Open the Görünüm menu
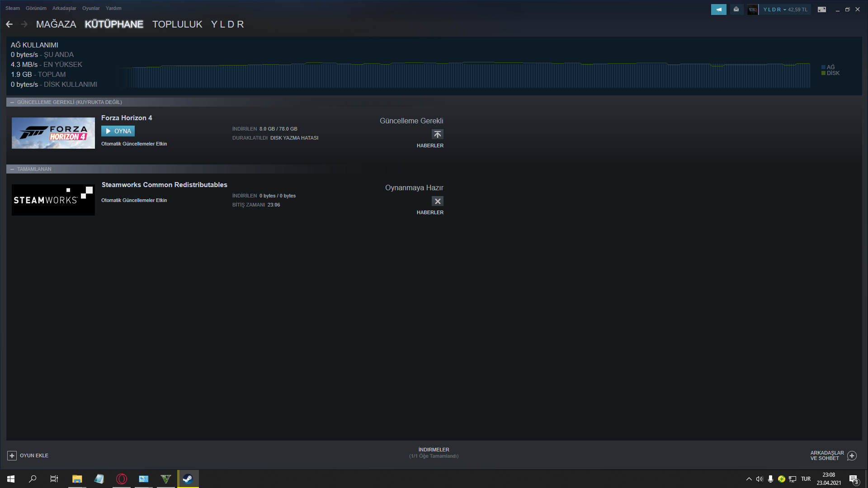 pyautogui.click(x=36, y=8)
